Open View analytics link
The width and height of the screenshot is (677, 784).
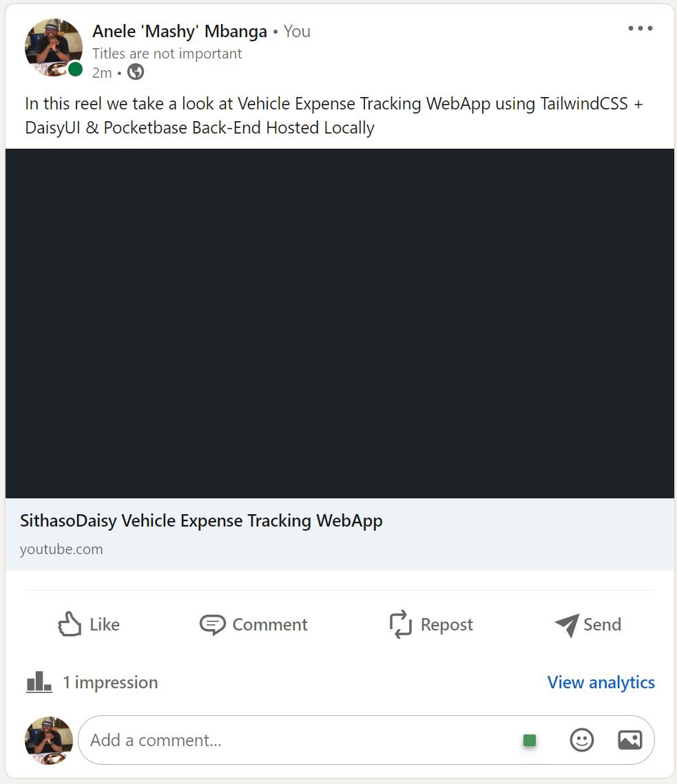point(601,682)
